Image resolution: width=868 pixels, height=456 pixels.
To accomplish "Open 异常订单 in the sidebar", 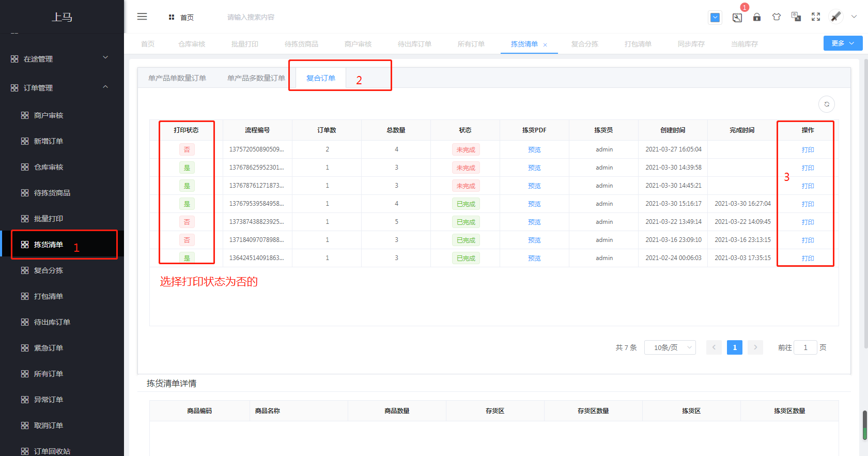I will 62,400.
